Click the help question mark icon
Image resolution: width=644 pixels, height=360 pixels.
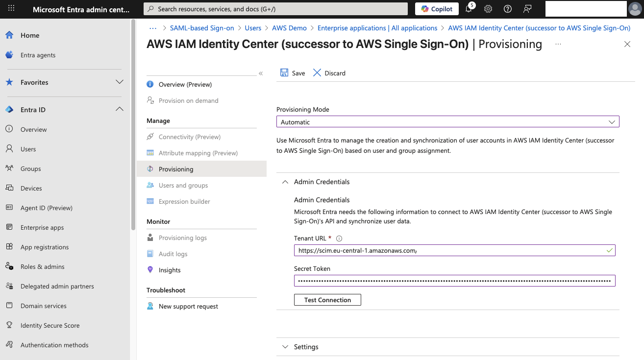pos(507,8)
